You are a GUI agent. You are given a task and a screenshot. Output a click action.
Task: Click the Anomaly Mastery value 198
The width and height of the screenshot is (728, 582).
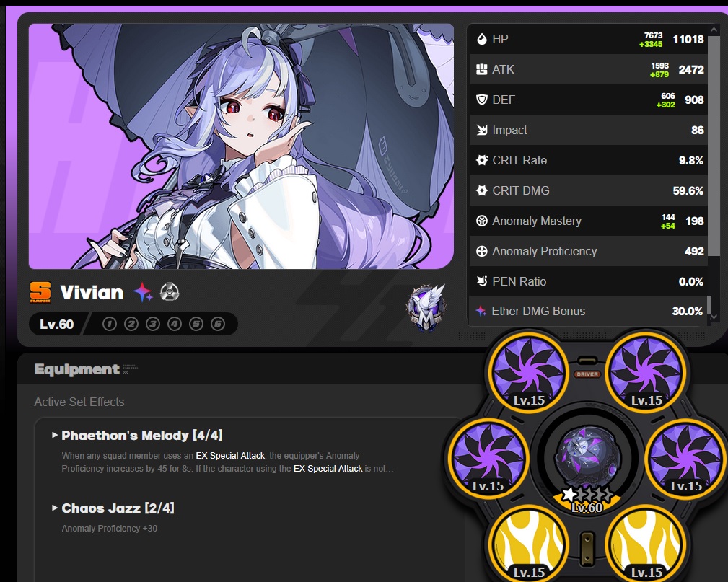[695, 221]
